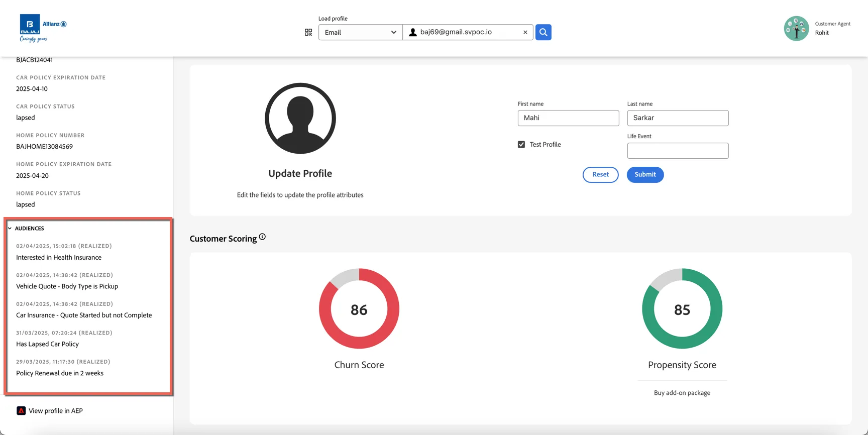Select 'Policy Renewal due in 2 weeks'
The image size is (868, 435).
click(x=60, y=373)
